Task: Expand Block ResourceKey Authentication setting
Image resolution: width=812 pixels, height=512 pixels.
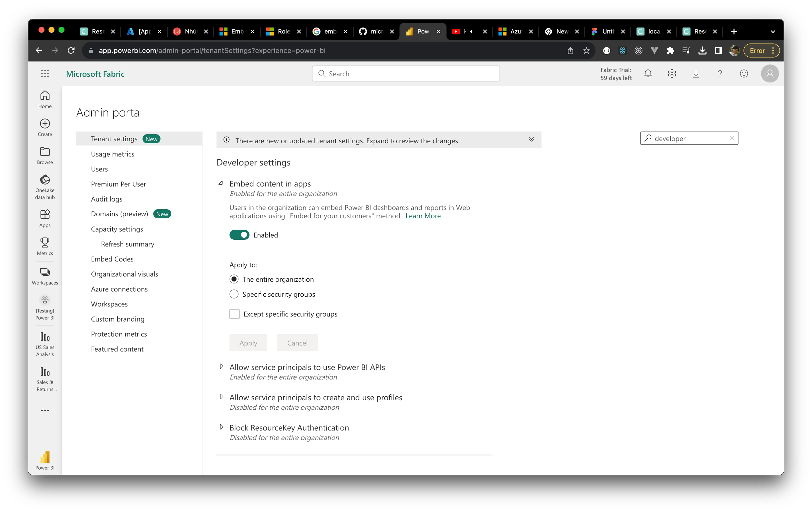Action: coord(222,427)
